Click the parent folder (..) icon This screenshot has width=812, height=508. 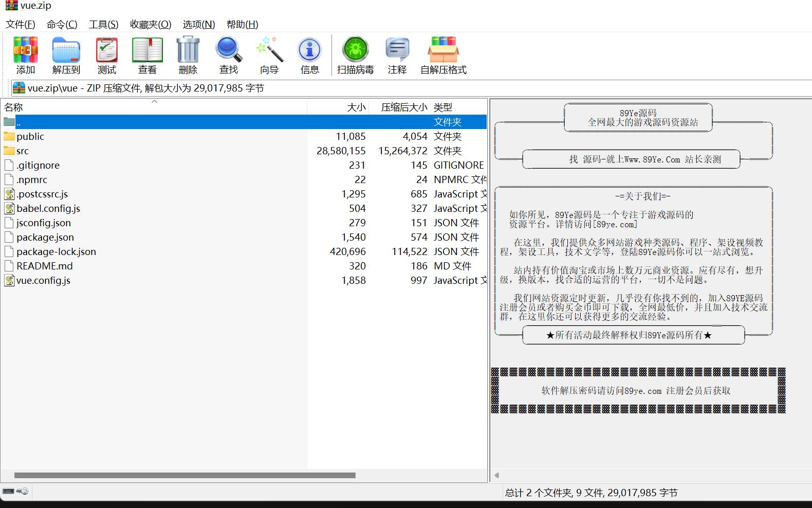(x=9, y=122)
